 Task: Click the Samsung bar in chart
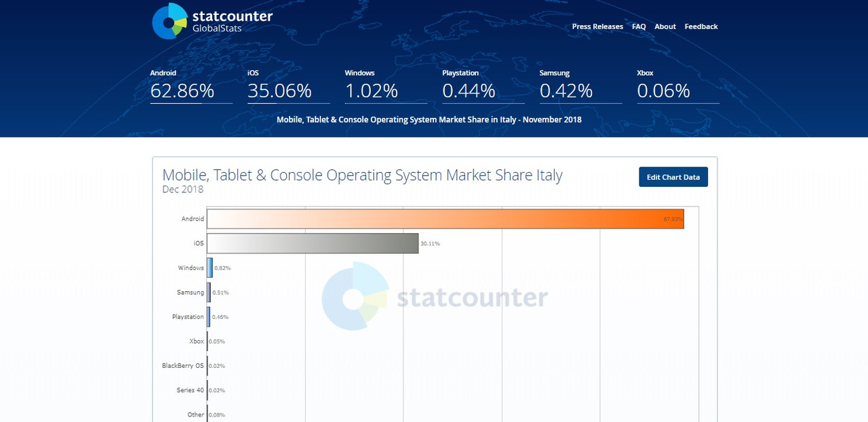(209, 292)
